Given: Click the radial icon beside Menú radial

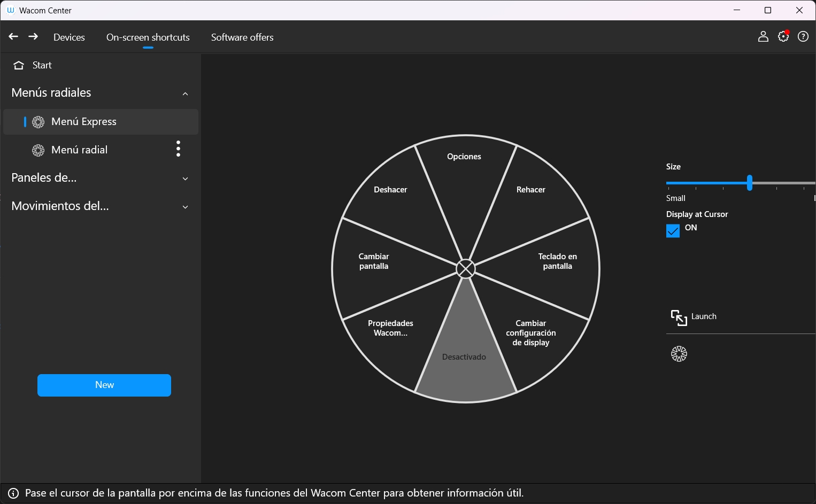Looking at the screenshot, I should click(x=39, y=150).
